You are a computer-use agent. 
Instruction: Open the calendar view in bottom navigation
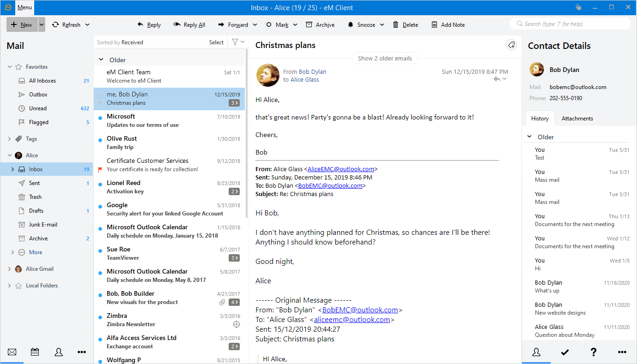pyautogui.click(x=35, y=352)
